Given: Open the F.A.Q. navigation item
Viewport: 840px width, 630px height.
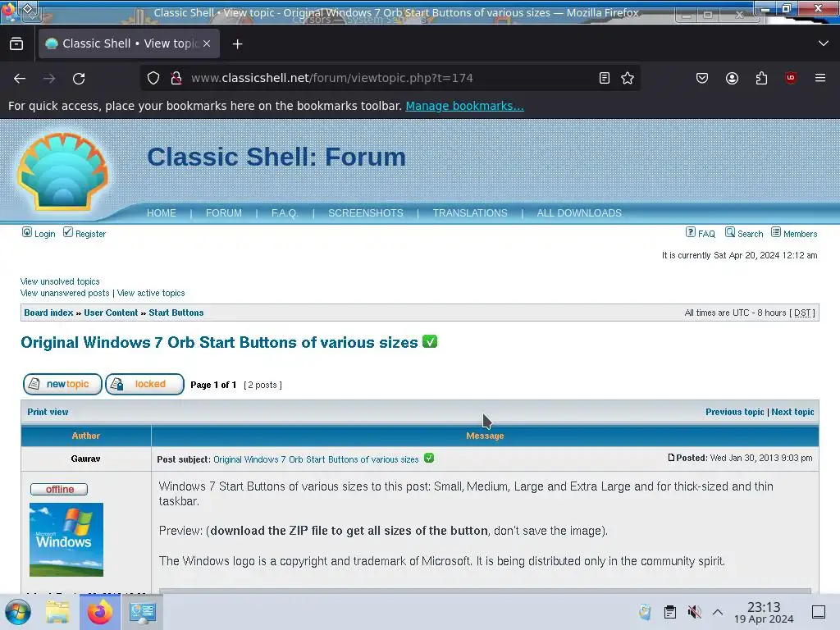Looking at the screenshot, I should click(x=285, y=213).
